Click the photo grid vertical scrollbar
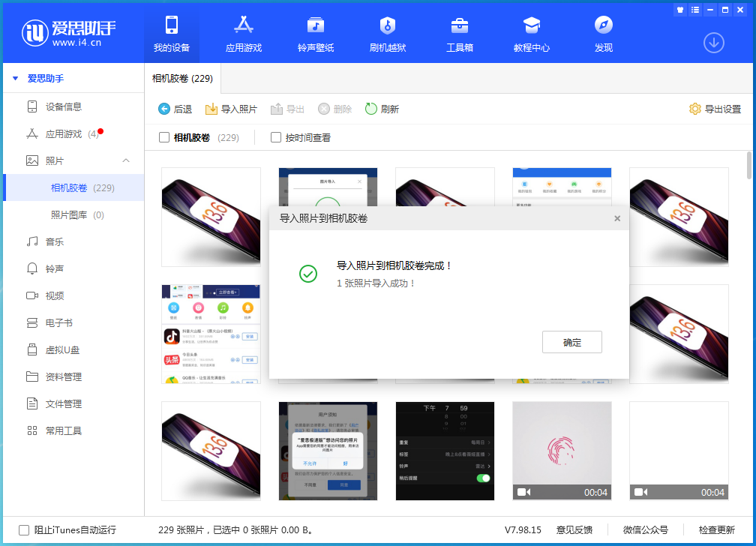 749,165
